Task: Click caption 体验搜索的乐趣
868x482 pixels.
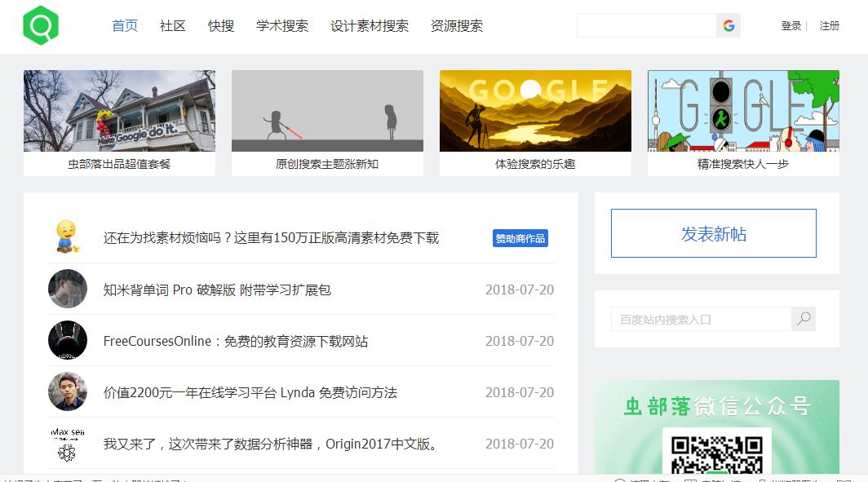Action: click(535, 164)
